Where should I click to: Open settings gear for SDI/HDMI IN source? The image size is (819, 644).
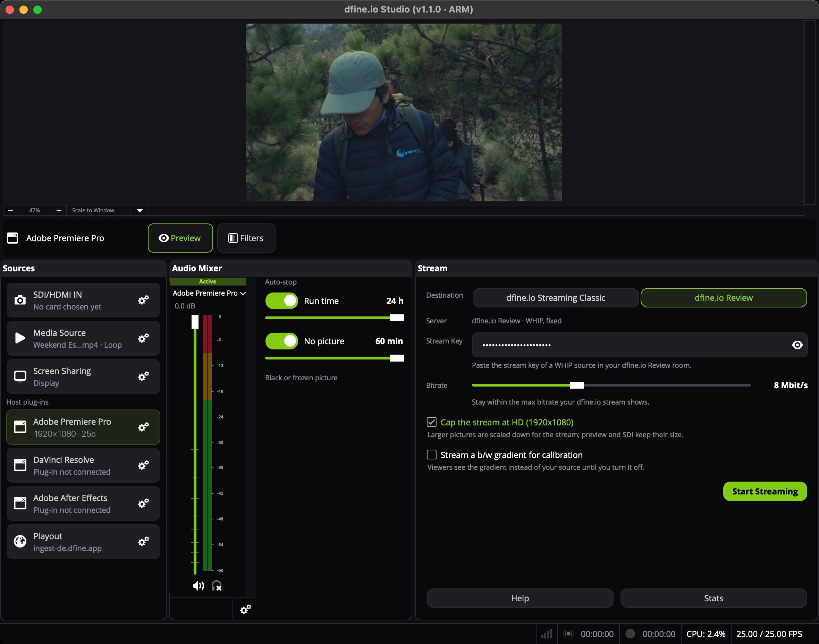(x=144, y=300)
